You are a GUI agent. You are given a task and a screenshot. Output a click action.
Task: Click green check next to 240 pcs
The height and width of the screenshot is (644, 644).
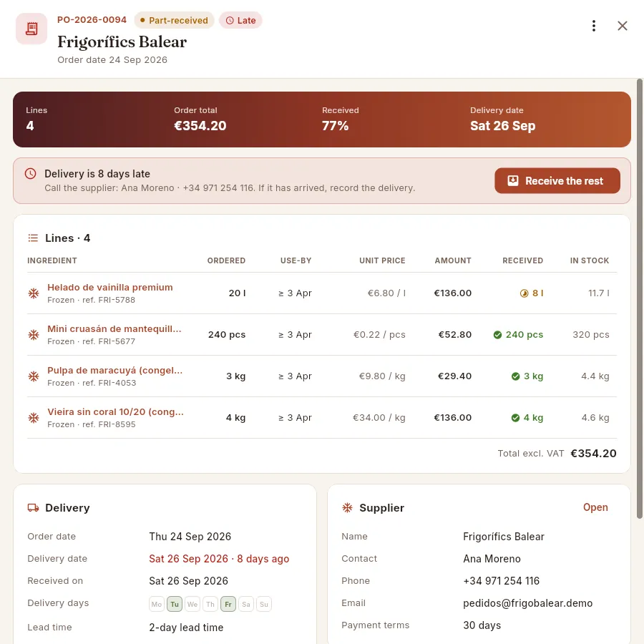(x=497, y=335)
